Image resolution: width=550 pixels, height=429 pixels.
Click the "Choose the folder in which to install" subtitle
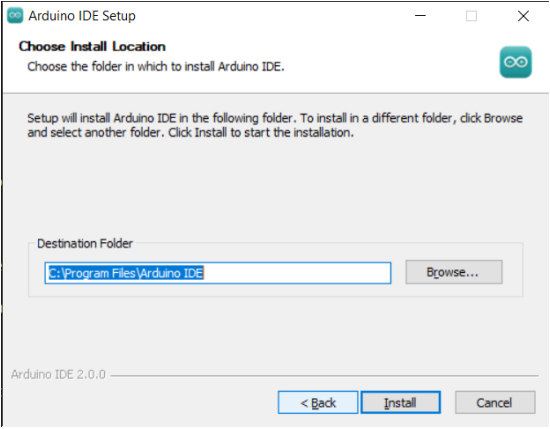click(x=156, y=66)
